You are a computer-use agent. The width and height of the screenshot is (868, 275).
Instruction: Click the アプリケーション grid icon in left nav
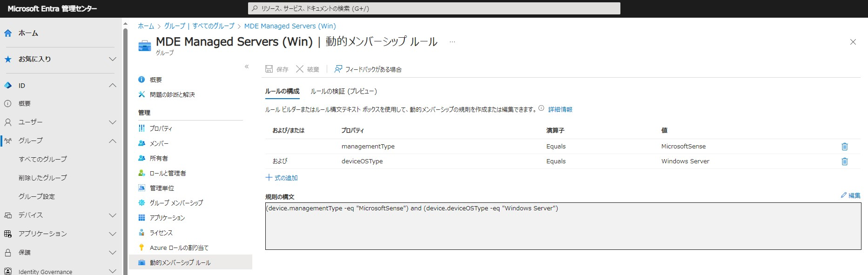pyautogui.click(x=8, y=234)
